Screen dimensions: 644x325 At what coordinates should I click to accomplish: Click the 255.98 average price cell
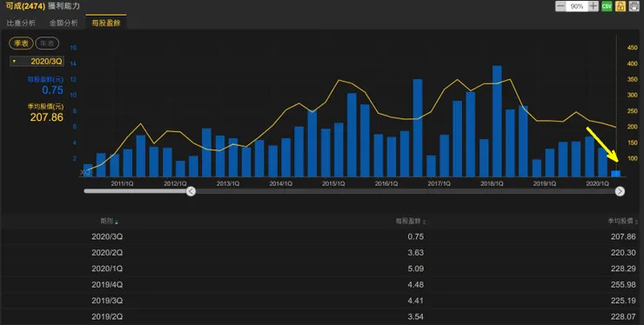tap(623, 285)
